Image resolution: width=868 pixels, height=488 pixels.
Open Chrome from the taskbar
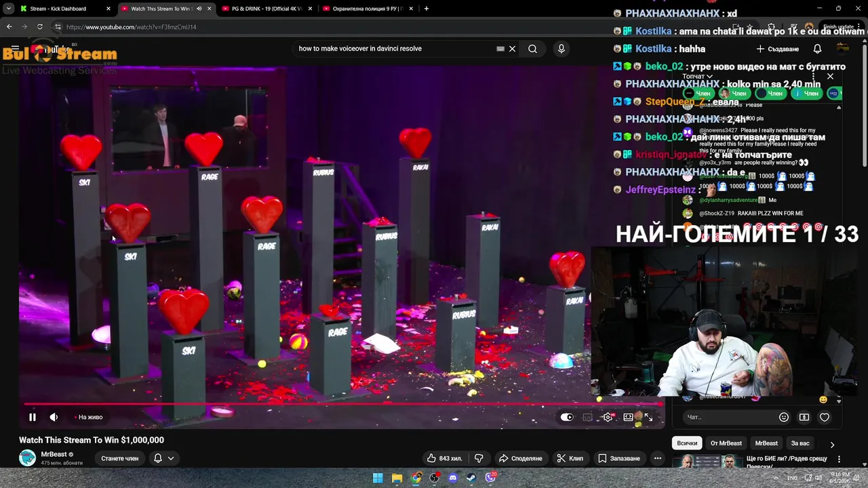[416, 478]
